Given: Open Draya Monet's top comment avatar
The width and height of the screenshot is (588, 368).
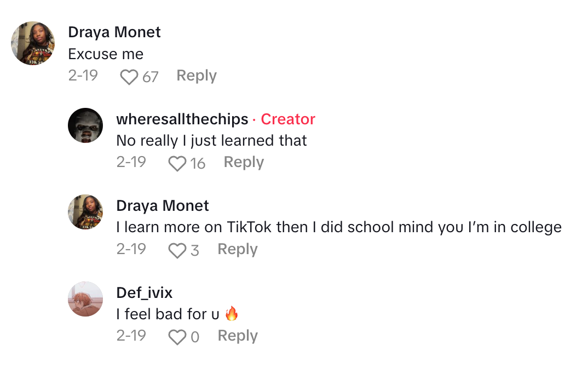Looking at the screenshot, I should [x=33, y=43].
